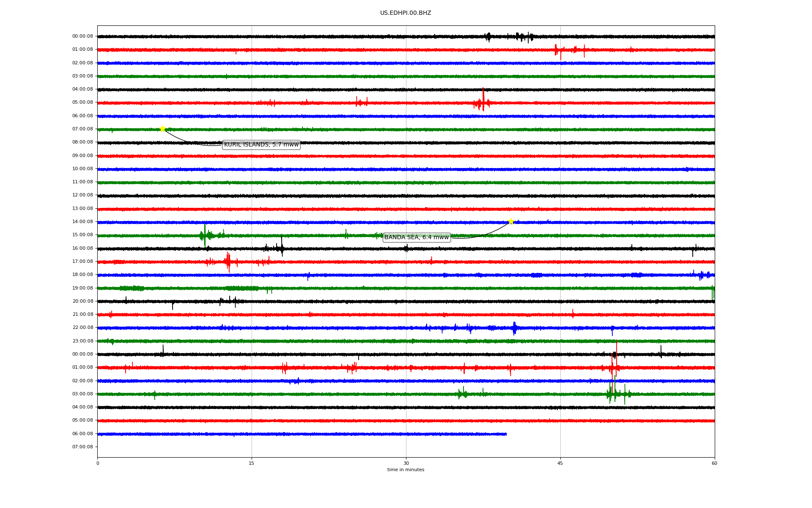This screenshot has width=812, height=508.
Task: Click the 12:00:08 time row label
Action: tap(82, 195)
